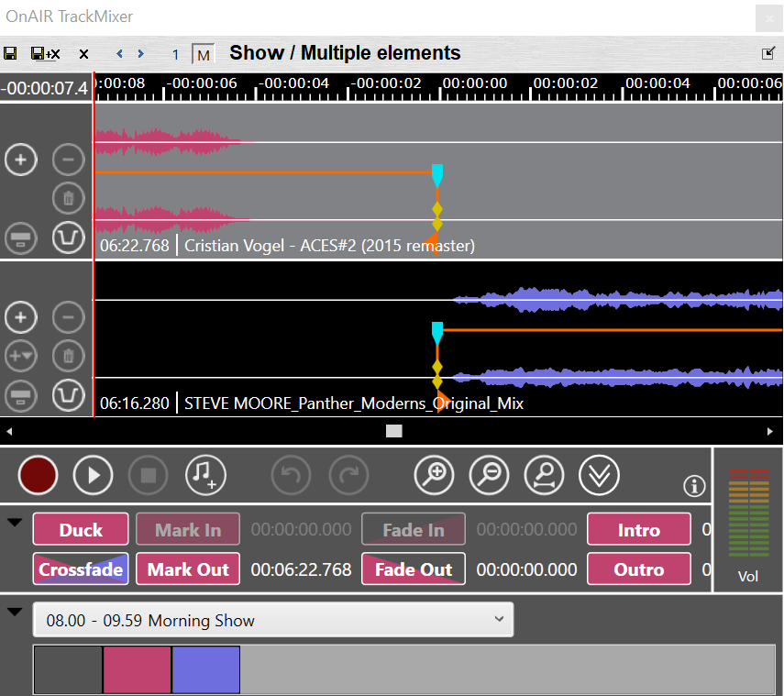Collapse the show selector section arrow
The width and height of the screenshot is (784, 696).
coord(15,612)
